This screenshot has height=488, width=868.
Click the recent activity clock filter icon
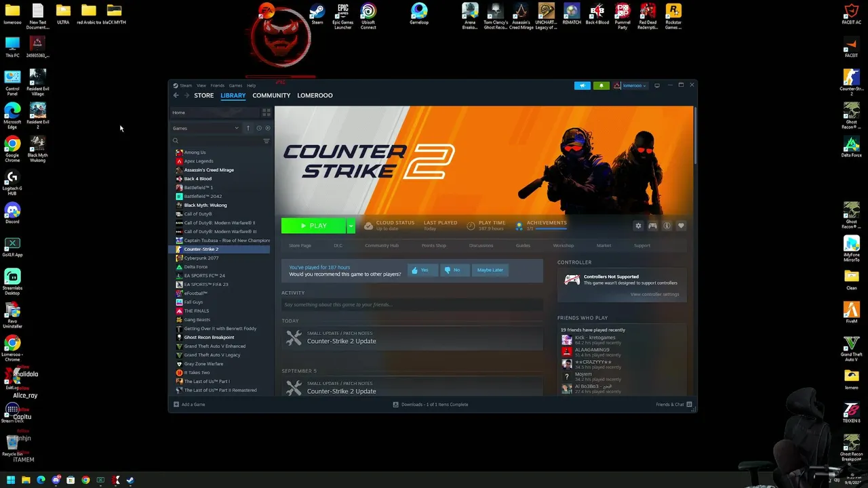pyautogui.click(x=259, y=128)
